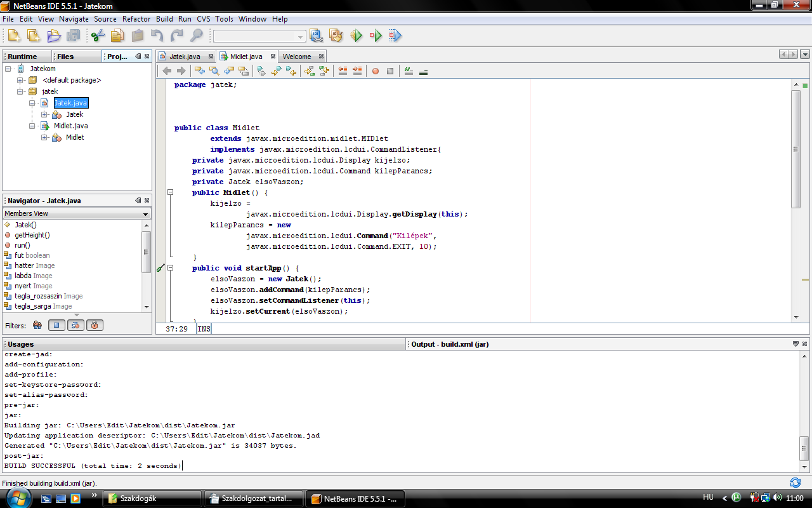Click the Comment lines editor icon
Viewport: 812px width, 508px height.
[409, 71]
